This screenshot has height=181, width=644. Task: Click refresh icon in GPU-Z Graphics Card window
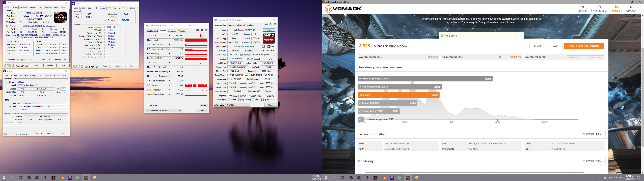(x=270, y=24)
